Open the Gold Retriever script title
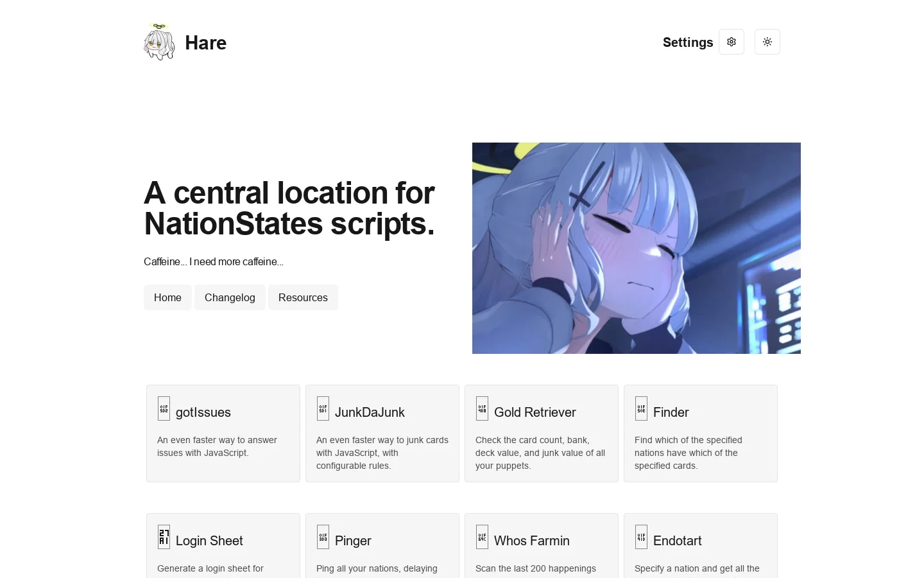The height and width of the screenshot is (578, 924). coord(535,412)
